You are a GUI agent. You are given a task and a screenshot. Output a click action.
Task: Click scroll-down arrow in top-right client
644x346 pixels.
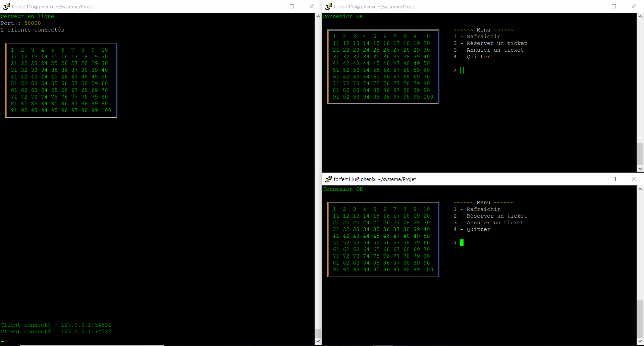point(640,169)
